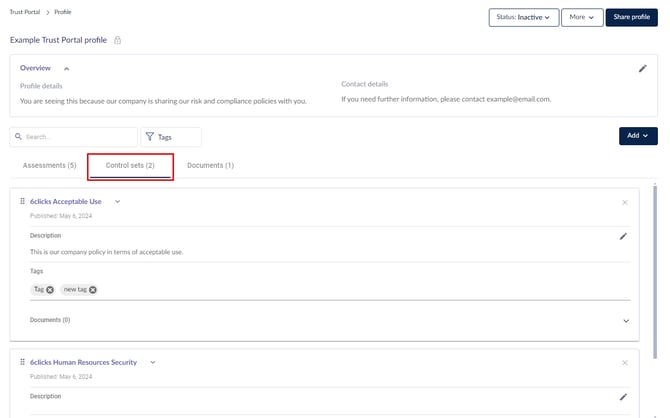Expand the Documents (0) section
The height and width of the screenshot is (418, 670).
[626, 321]
